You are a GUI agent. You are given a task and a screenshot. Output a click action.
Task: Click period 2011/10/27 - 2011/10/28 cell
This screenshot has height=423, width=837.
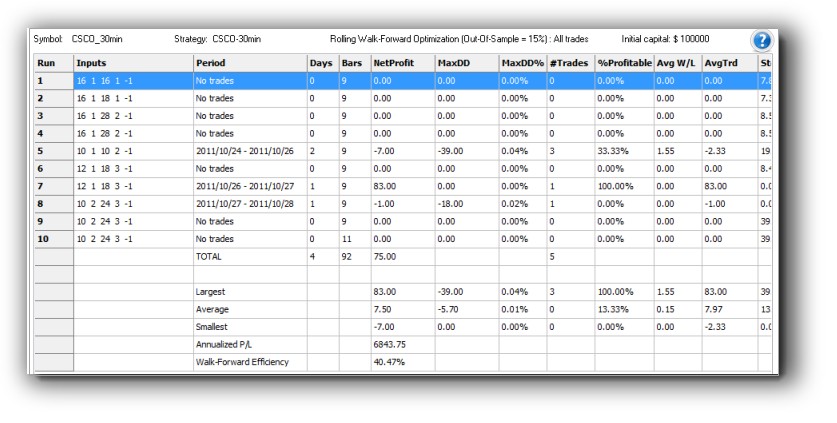click(x=249, y=204)
